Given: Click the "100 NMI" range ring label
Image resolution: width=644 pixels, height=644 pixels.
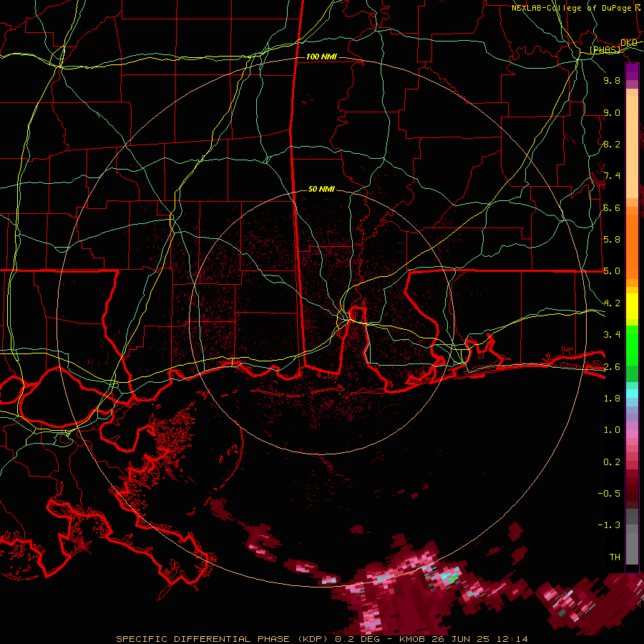Looking at the screenshot, I should [x=321, y=57].
